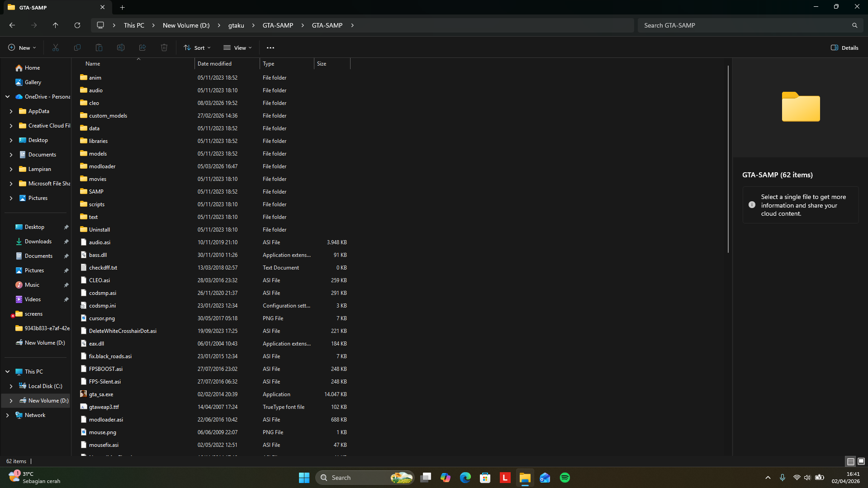This screenshot has width=868, height=488.
Task: Collapse the This PC tree node
Action: pos(8,372)
